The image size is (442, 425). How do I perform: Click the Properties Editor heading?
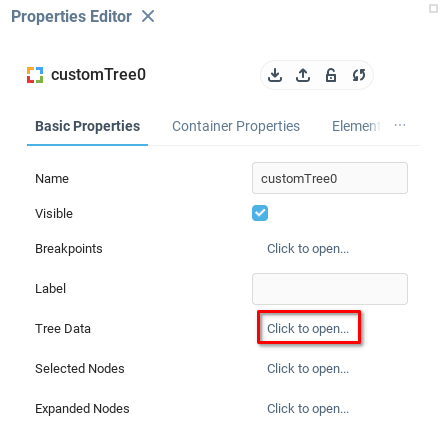click(x=71, y=16)
